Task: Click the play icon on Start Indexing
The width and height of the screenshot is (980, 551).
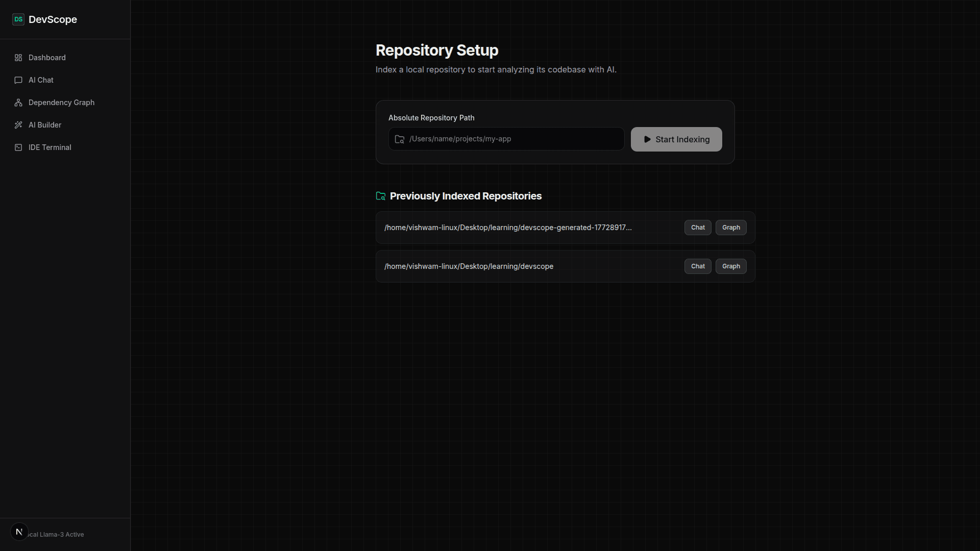Action: point(647,139)
